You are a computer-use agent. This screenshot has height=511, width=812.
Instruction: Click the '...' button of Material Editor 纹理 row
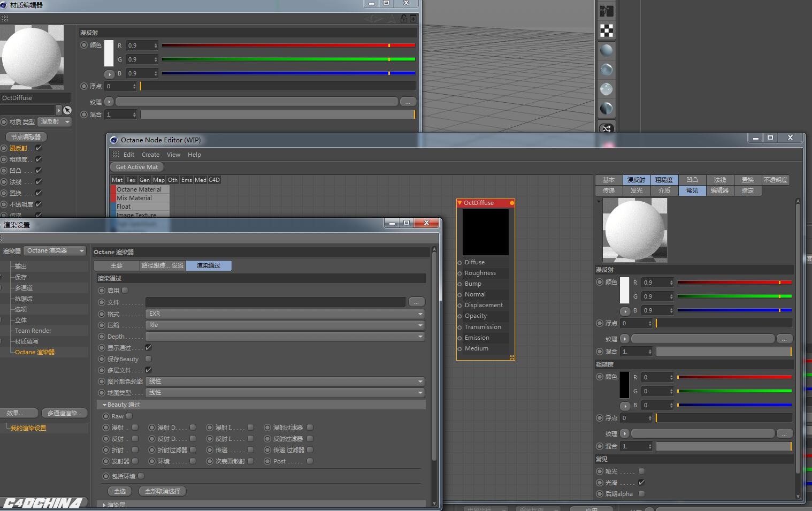408,102
